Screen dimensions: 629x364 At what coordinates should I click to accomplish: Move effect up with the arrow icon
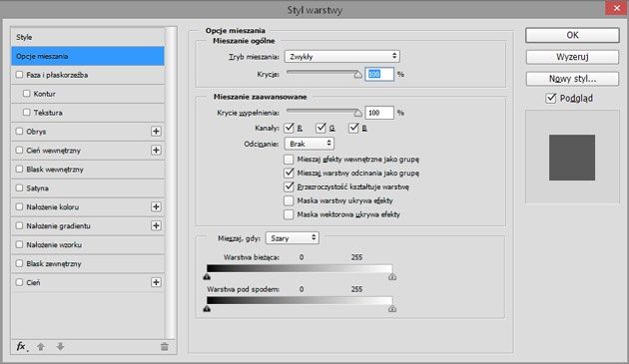pyautogui.click(x=41, y=346)
